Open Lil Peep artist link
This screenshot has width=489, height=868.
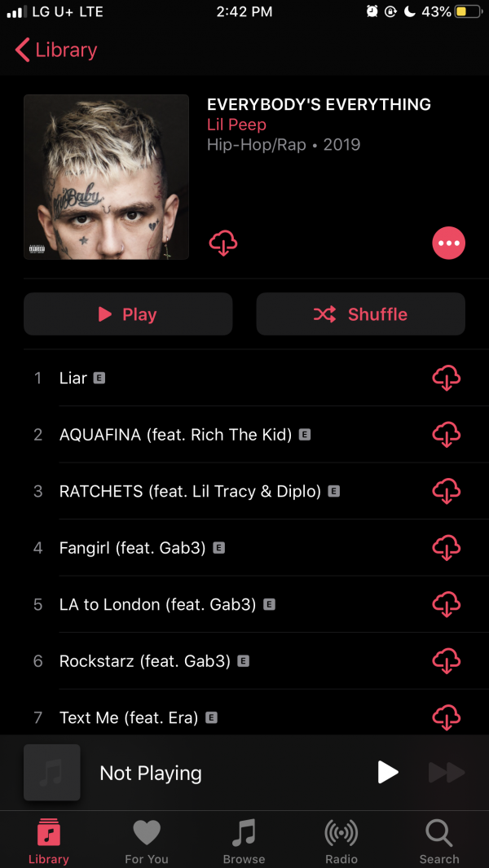[236, 125]
